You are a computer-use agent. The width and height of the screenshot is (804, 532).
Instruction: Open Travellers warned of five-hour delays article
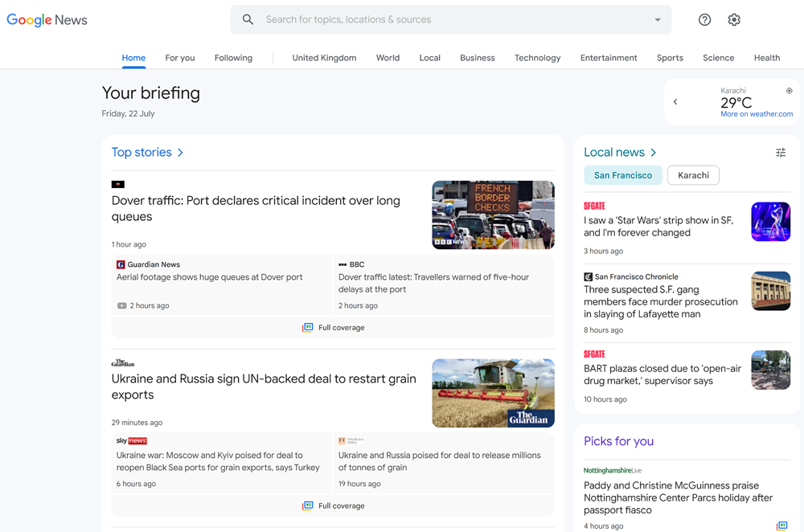[433, 283]
